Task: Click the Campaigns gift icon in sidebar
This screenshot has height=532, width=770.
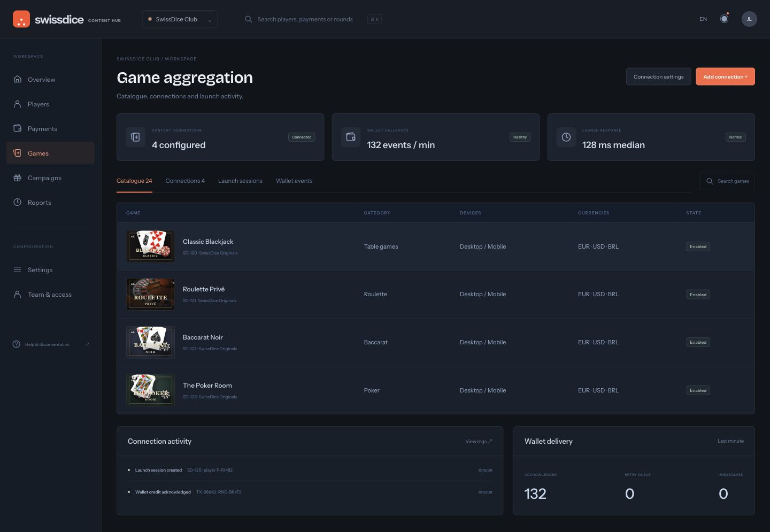Action: click(x=18, y=178)
